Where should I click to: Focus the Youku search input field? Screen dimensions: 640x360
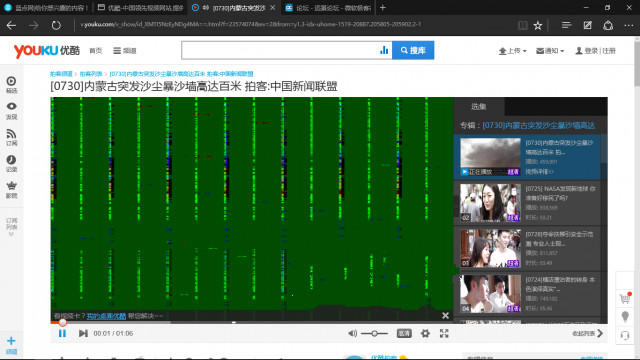tap(280, 50)
